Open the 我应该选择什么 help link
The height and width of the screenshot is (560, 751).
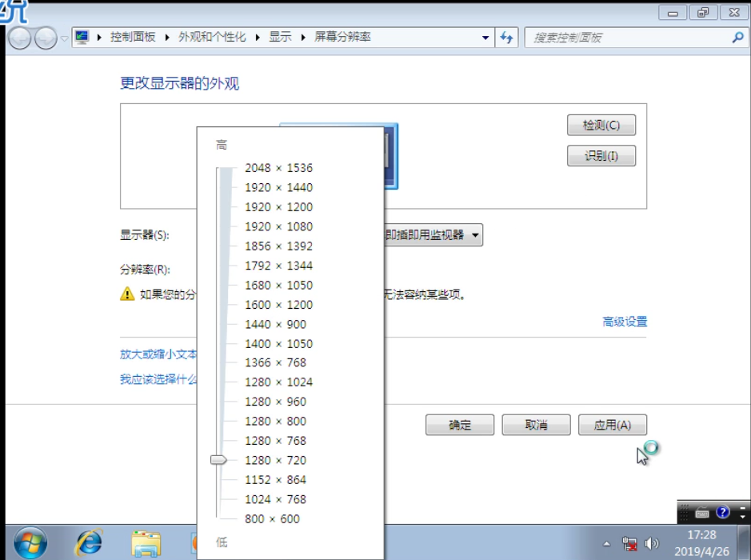[158, 379]
